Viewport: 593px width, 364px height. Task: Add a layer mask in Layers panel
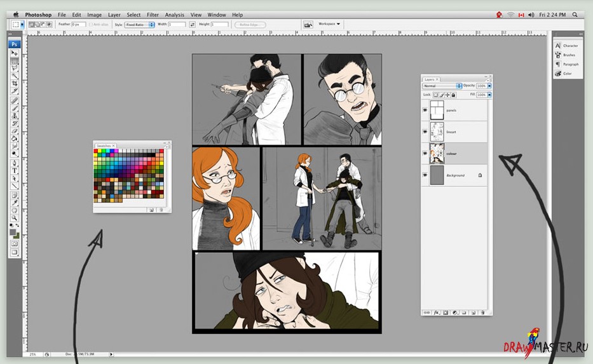[x=446, y=313]
